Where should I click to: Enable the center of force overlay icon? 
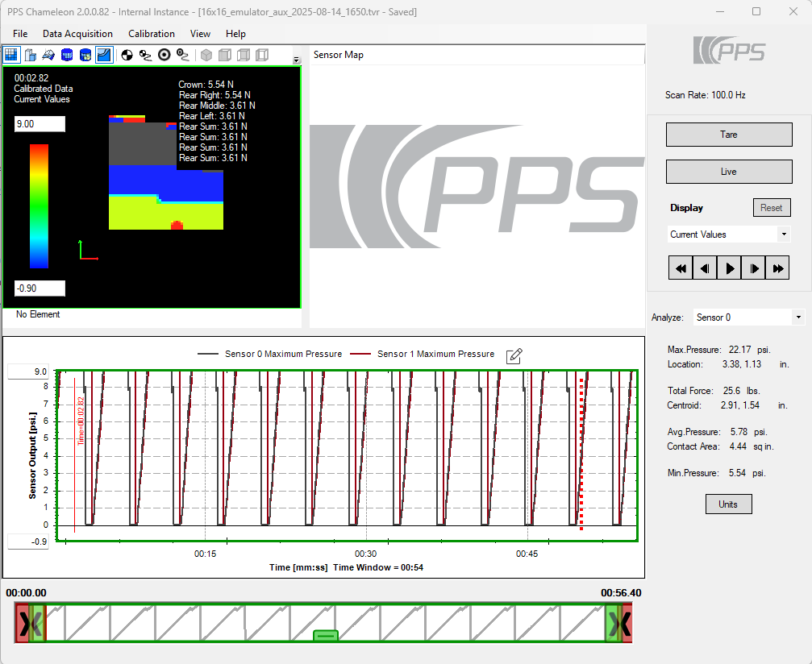click(127, 55)
